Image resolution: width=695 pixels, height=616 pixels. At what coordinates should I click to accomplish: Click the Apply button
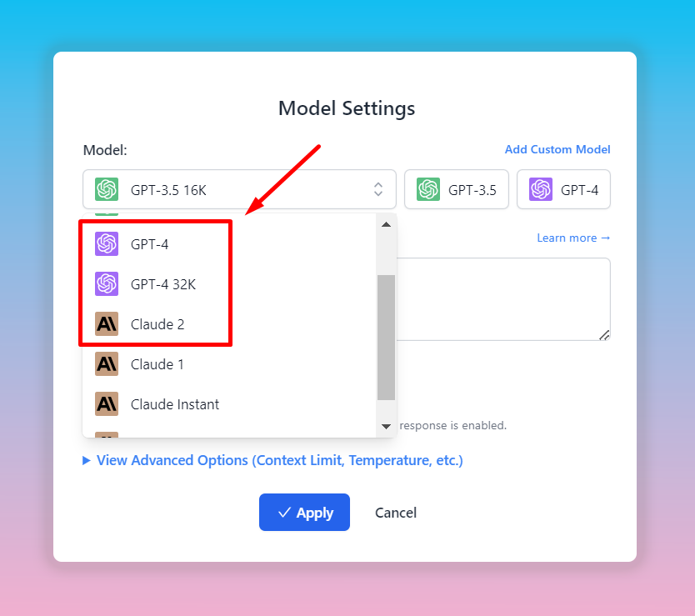coord(304,513)
